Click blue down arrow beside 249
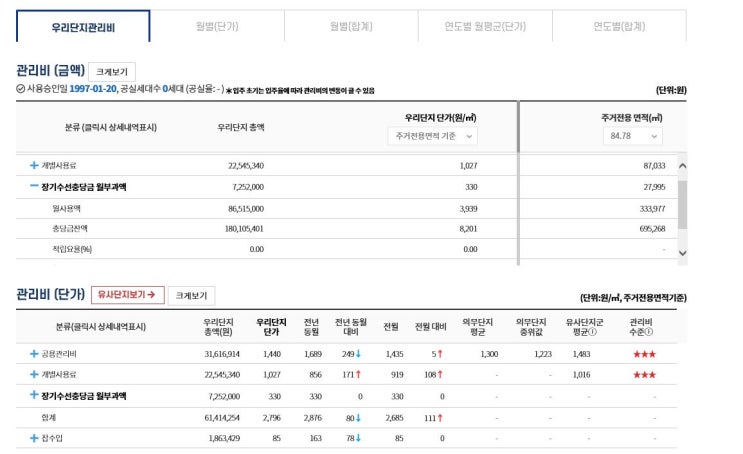743x454 pixels. pos(358,354)
